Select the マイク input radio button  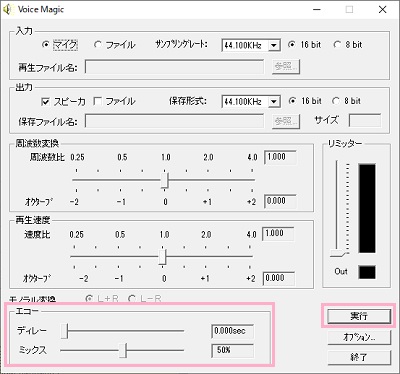[46, 45]
